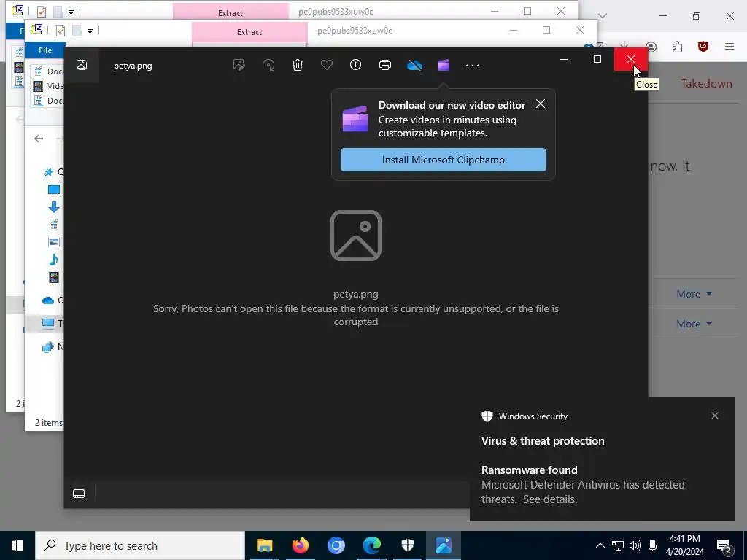Click Install Microsoft Clipchamp button
The width and height of the screenshot is (747, 560).
pos(443,160)
